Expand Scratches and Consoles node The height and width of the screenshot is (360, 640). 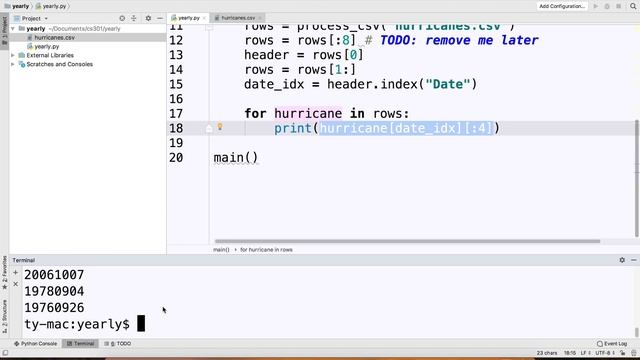13,64
